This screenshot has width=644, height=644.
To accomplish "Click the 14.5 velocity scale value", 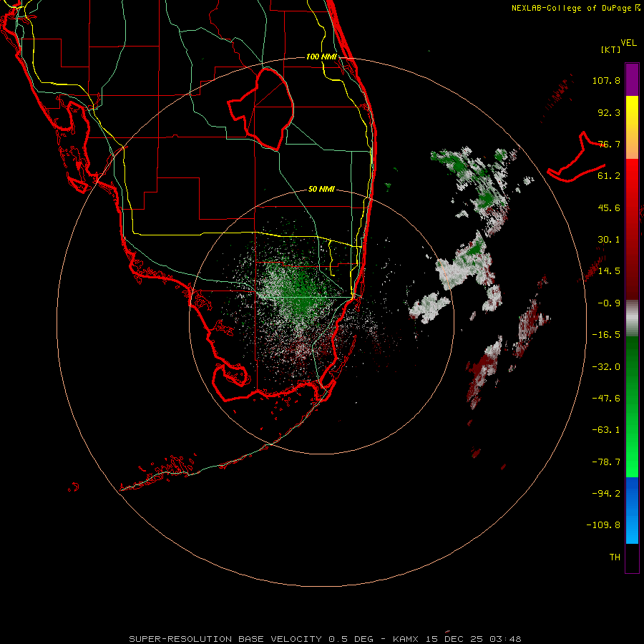I will click(609, 271).
